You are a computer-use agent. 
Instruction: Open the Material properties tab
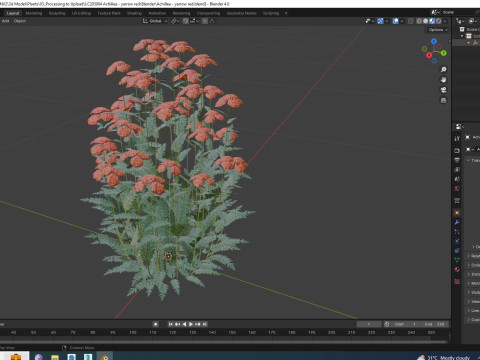(x=457, y=269)
